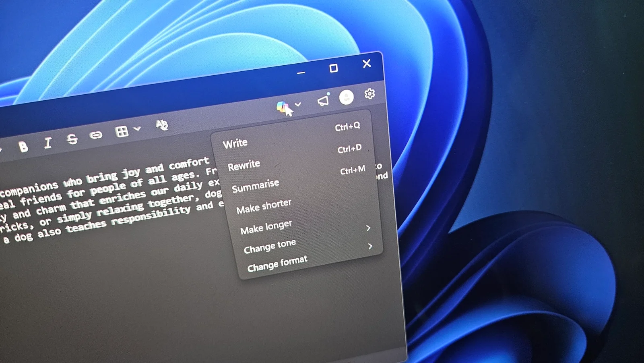Toggle italic formatting in the toolbar
This screenshot has height=363, width=644.
48,143
